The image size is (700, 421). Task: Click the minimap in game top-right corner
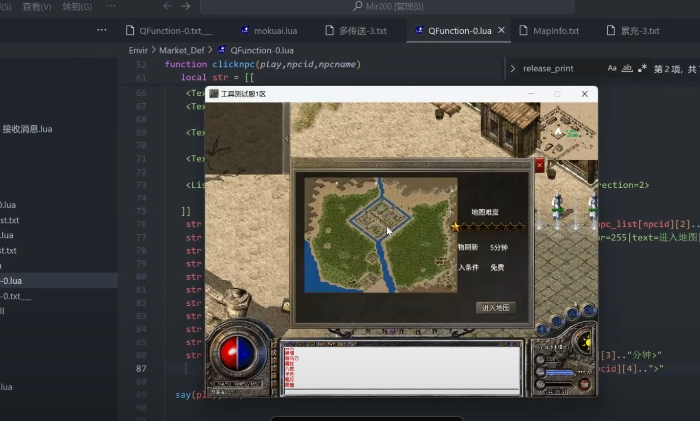click(568, 124)
